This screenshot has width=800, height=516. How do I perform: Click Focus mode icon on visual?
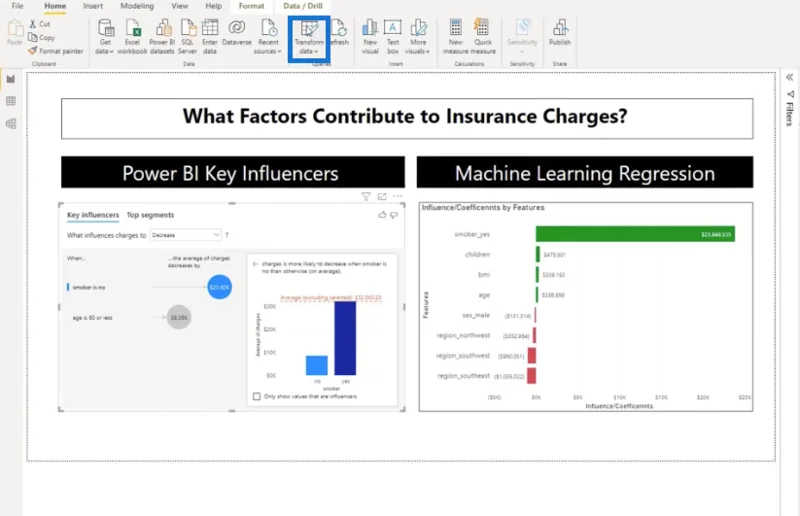point(382,196)
